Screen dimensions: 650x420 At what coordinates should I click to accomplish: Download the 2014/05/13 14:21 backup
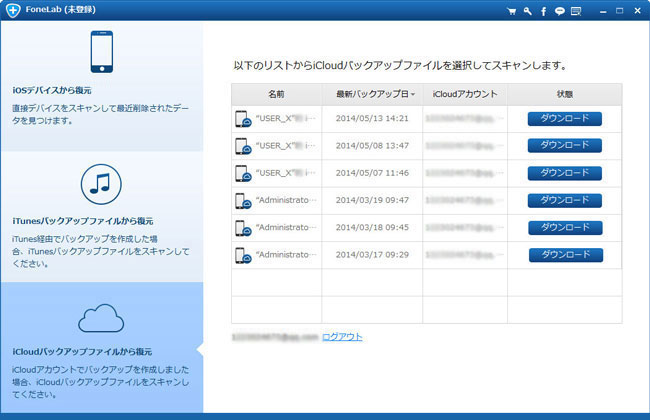565,118
